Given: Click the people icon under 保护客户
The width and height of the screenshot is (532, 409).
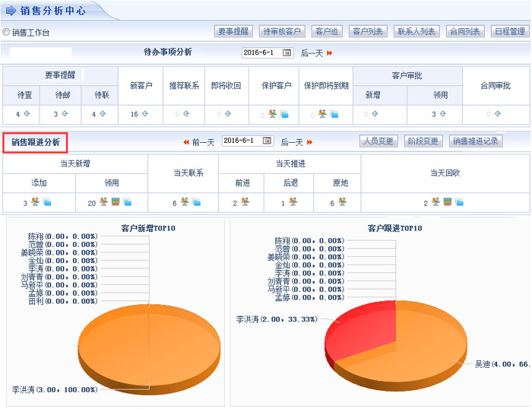Looking at the screenshot, I should click(x=273, y=114).
